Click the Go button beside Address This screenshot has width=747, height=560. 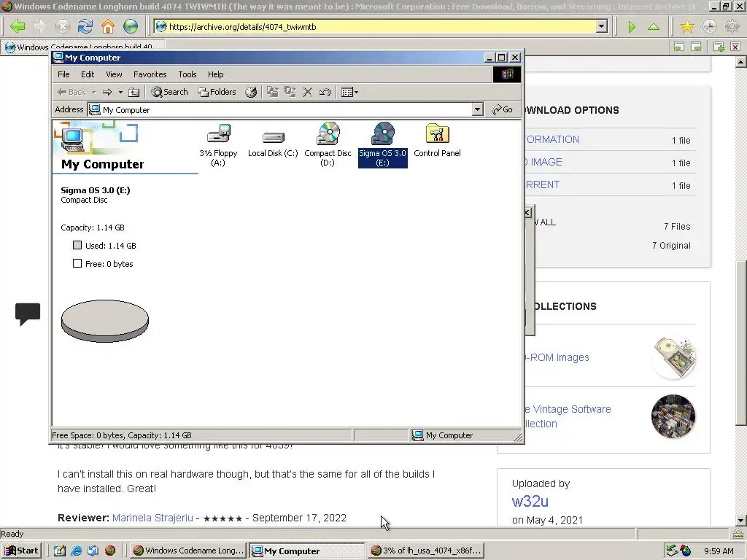click(503, 109)
